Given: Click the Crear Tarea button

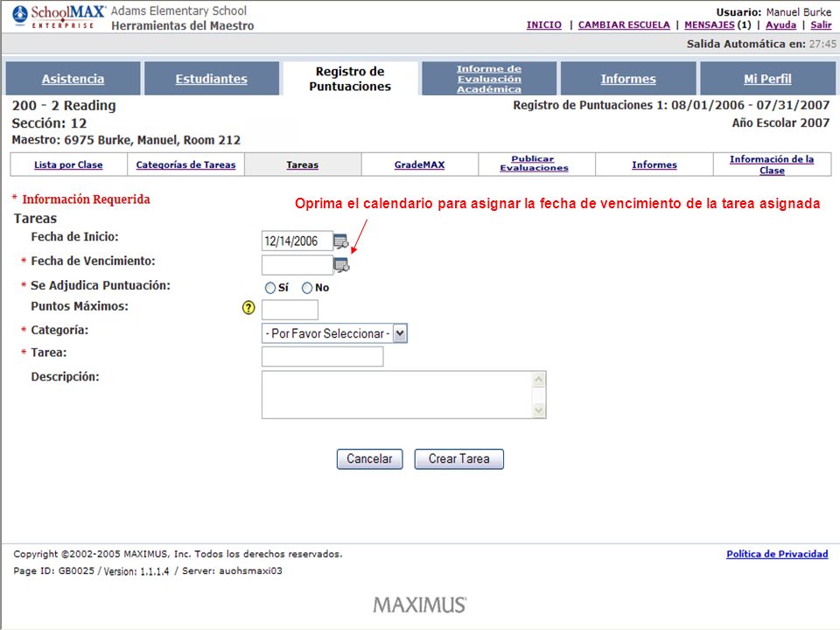Looking at the screenshot, I should (x=459, y=459).
